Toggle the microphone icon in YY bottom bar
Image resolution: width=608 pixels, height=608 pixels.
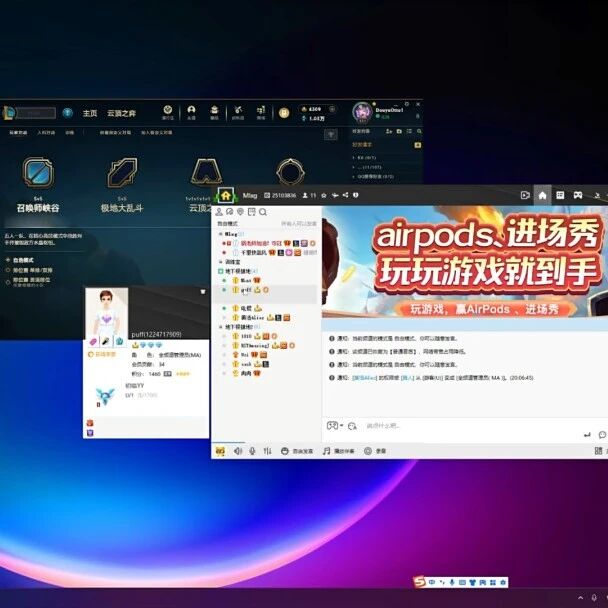(x=252, y=451)
